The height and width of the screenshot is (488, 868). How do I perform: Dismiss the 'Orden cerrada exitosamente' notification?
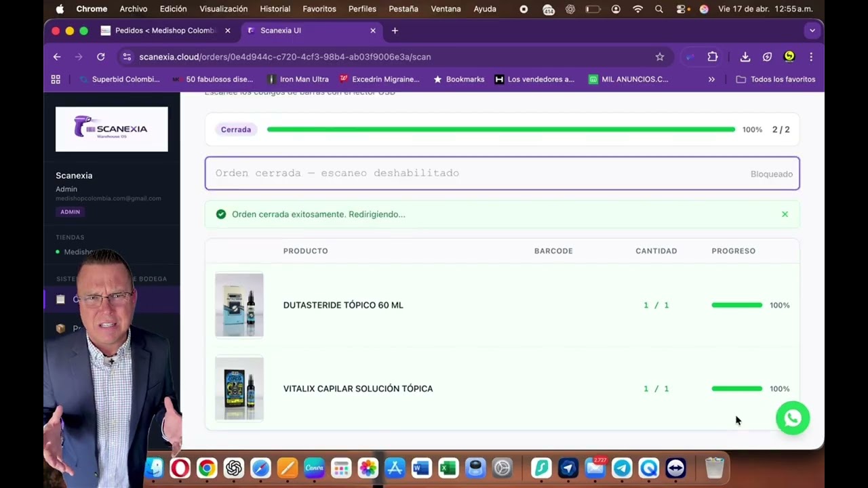785,214
